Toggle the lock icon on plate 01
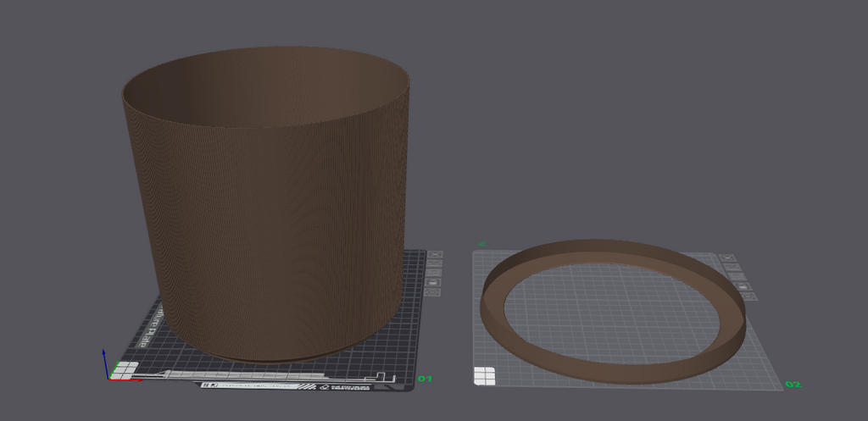Image resolution: width=868 pixels, height=421 pixels. point(433,282)
